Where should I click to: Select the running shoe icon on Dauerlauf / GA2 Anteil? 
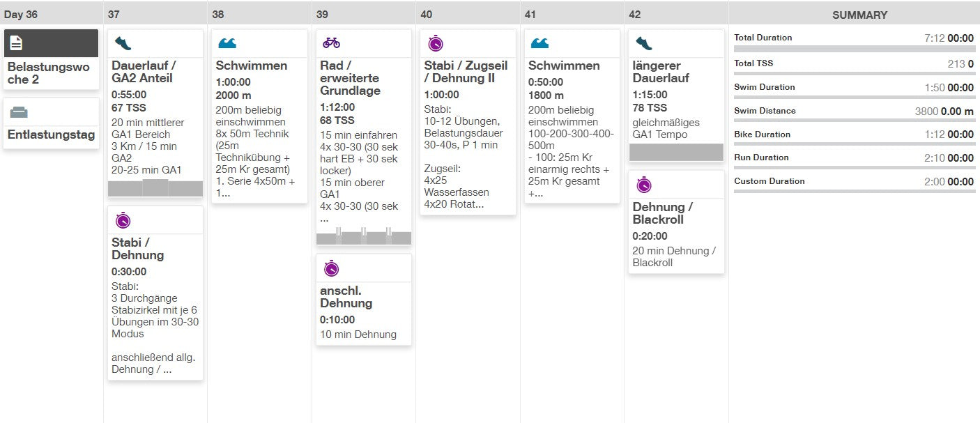tap(124, 41)
